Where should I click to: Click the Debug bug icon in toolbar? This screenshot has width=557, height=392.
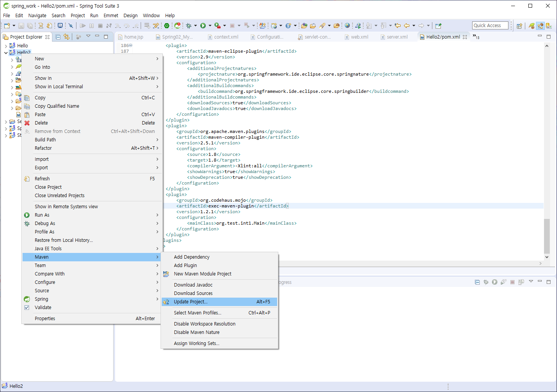188,26
